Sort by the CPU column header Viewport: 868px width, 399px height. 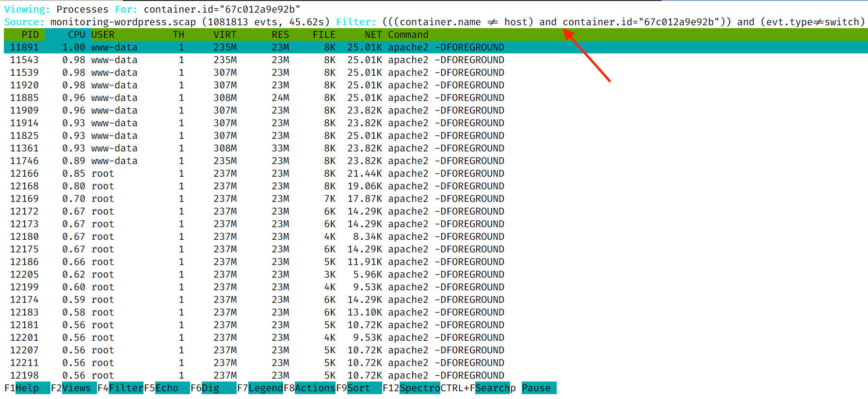click(x=77, y=34)
